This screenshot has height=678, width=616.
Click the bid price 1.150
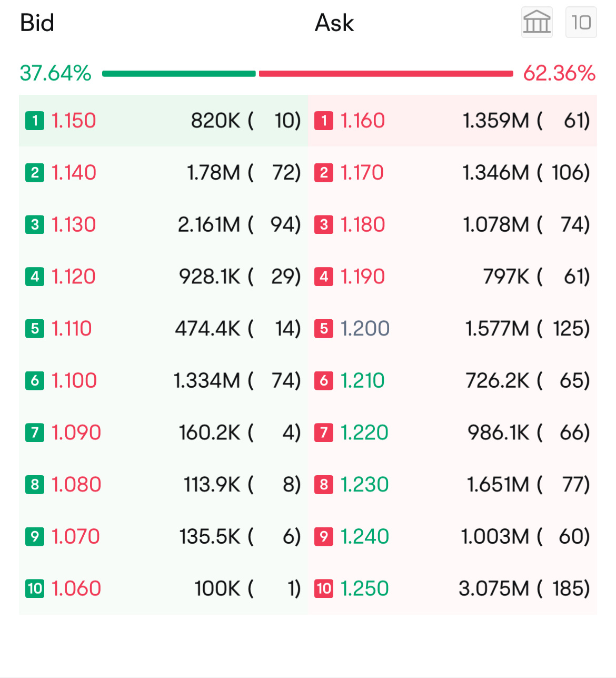point(73,121)
